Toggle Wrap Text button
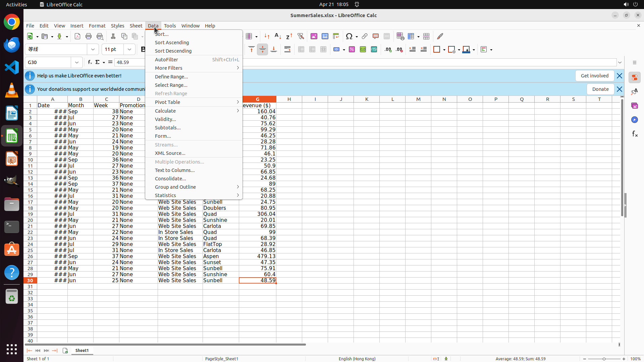Image resolution: width=644 pixels, height=362 pixels. click(x=287, y=50)
